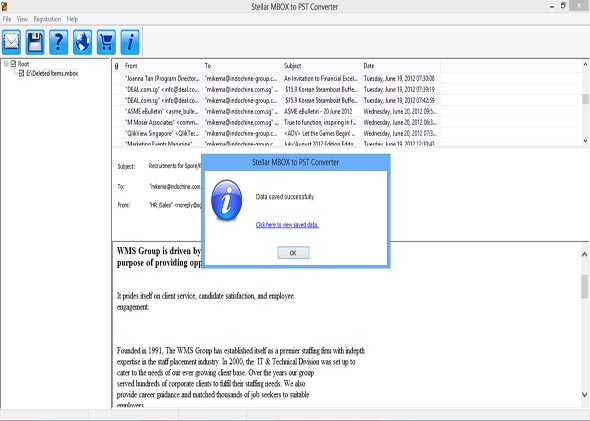The width and height of the screenshot is (590, 421).
Task: Click the About info toolbar icon
Action: coord(130,42)
